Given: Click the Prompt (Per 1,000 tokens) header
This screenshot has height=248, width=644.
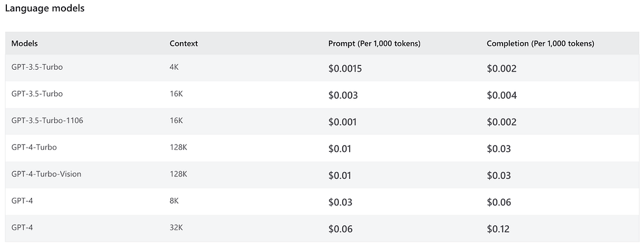Looking at the screenshot, I should point(374,43).
